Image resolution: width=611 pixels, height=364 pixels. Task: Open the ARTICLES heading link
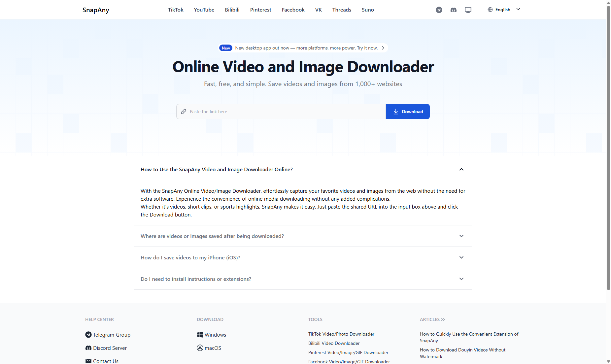tap(432, 319)
